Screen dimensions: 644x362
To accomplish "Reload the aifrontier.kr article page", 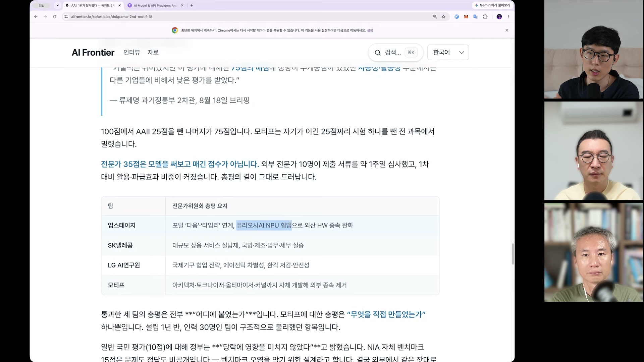I will point(55,17).
